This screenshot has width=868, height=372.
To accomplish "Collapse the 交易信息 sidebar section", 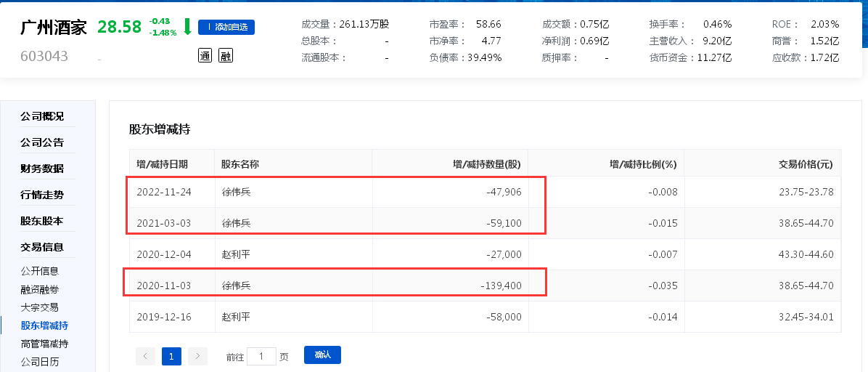I will pyautogui.click(x=42, y=247).
